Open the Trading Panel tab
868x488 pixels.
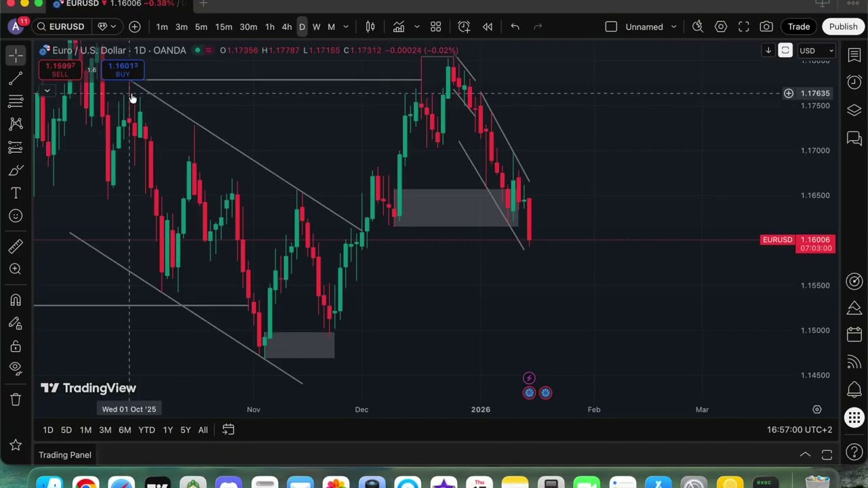(x=65, y=455)
